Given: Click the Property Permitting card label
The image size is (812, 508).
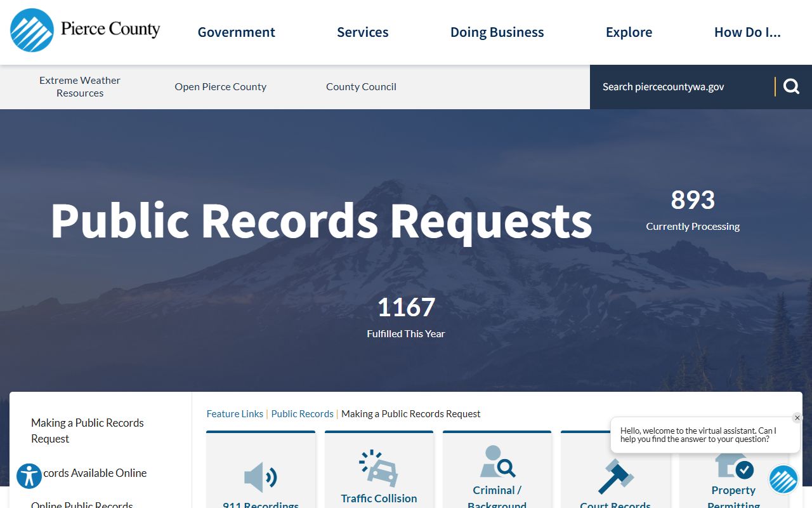Looking at the screenshot, I should (733, 498).
